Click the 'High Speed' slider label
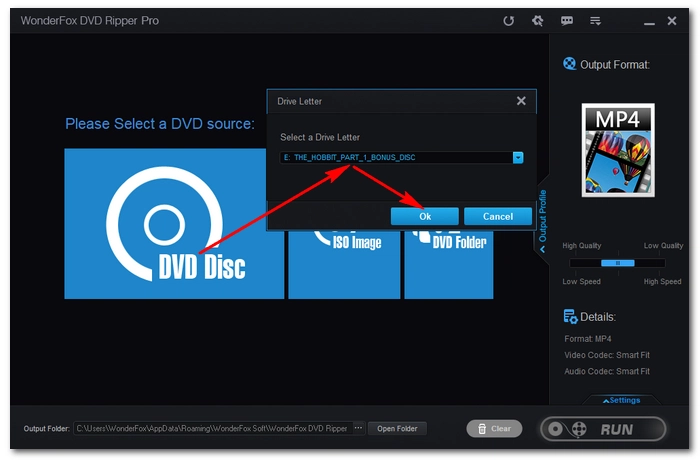The height and width of the screenshot is (460, 700). tap(662, 281)
